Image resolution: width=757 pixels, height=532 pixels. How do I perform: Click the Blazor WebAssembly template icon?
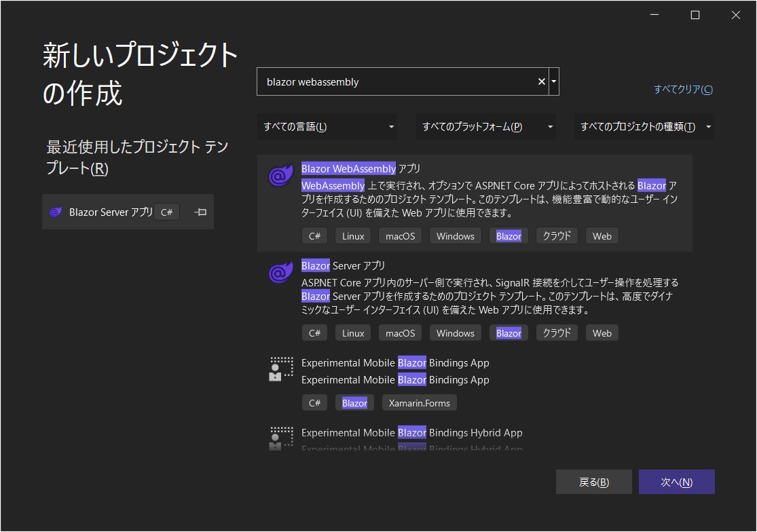(281, 175)
